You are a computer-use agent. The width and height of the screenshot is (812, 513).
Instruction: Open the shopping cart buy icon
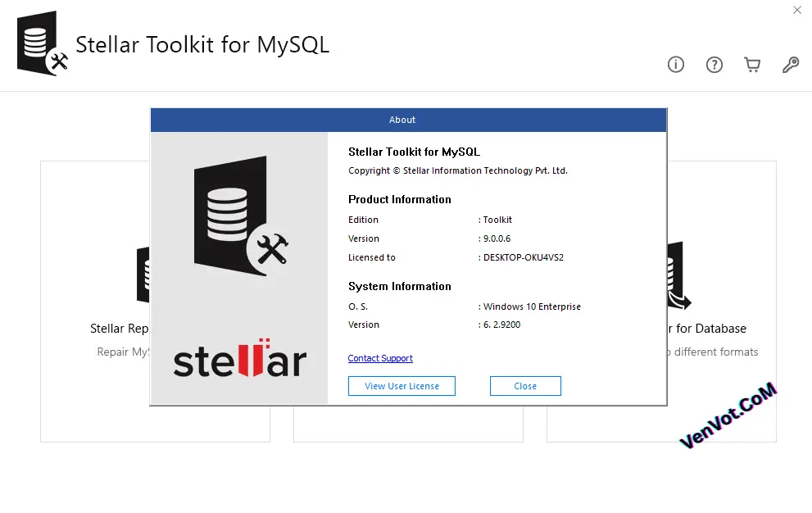click(752, 65)
